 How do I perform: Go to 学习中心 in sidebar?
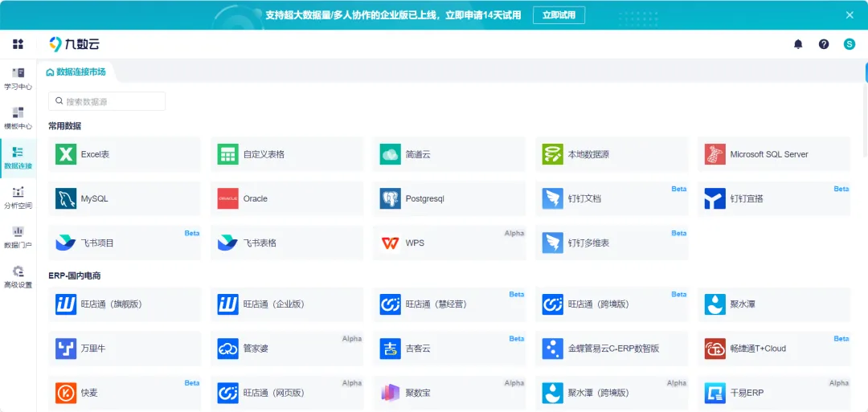pos(18,79)
